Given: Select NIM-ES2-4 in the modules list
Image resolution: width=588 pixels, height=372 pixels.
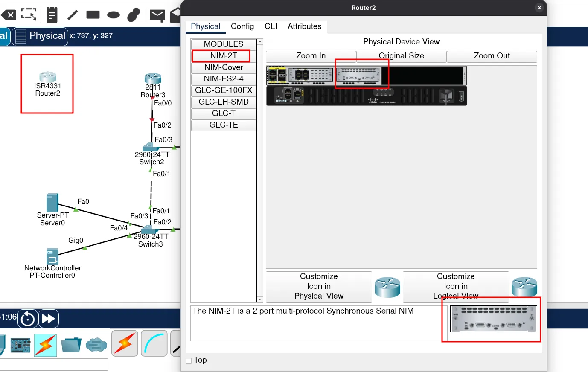Looking at the screenshot, I should coord(224,79).
